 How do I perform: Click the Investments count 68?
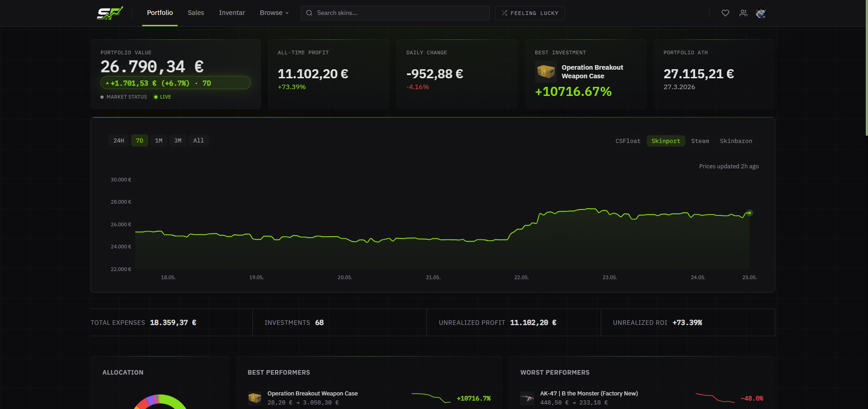point(319,323)
